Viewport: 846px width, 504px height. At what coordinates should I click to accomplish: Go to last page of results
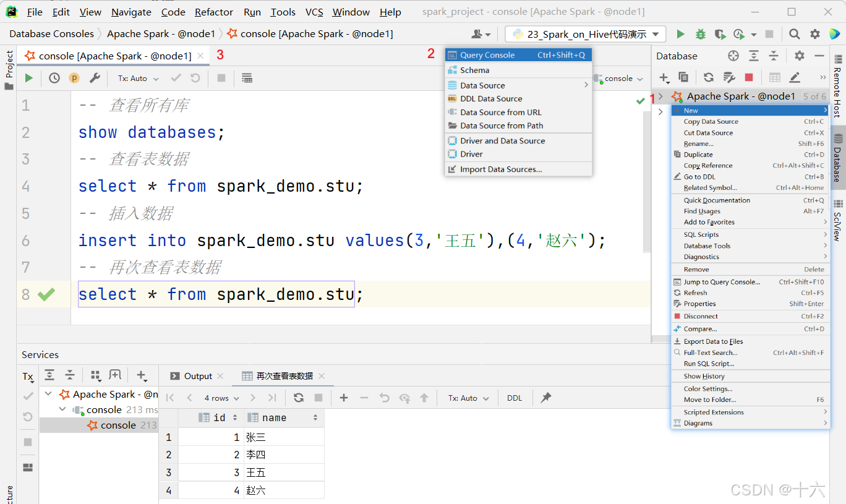[x=272, y=398]
